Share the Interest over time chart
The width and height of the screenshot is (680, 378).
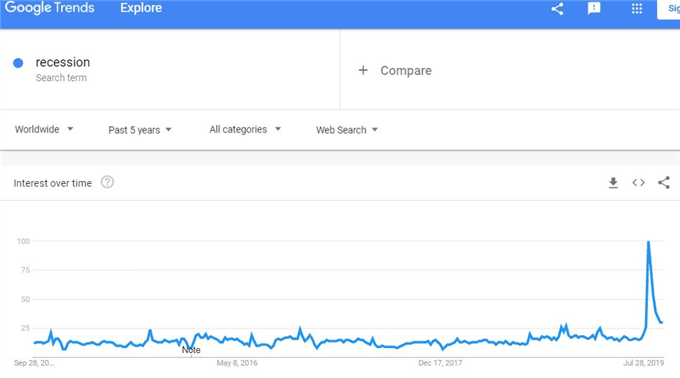click(664, 182)
